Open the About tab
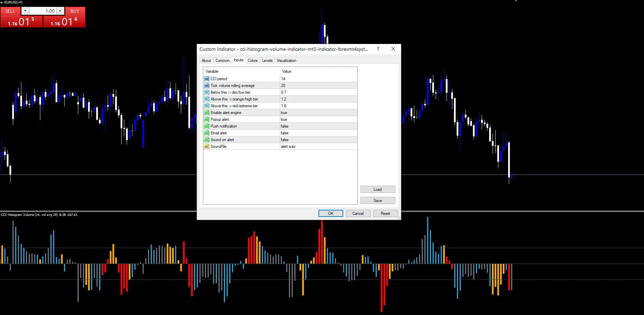 tap(206, 61)
